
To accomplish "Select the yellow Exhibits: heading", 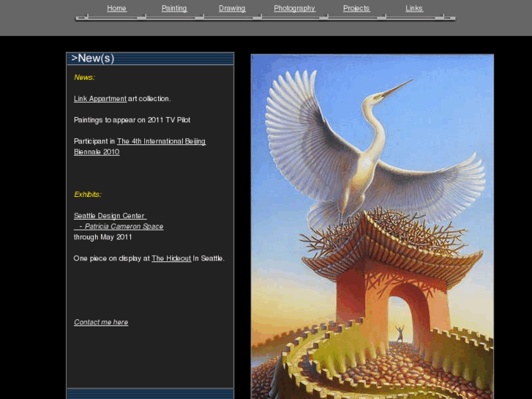I will (x=88, y=195).
